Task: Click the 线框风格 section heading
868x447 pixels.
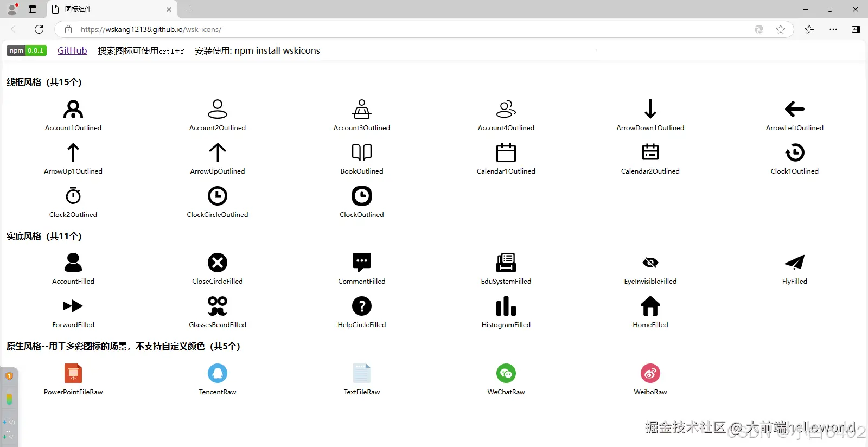Action: click(44, 82)
